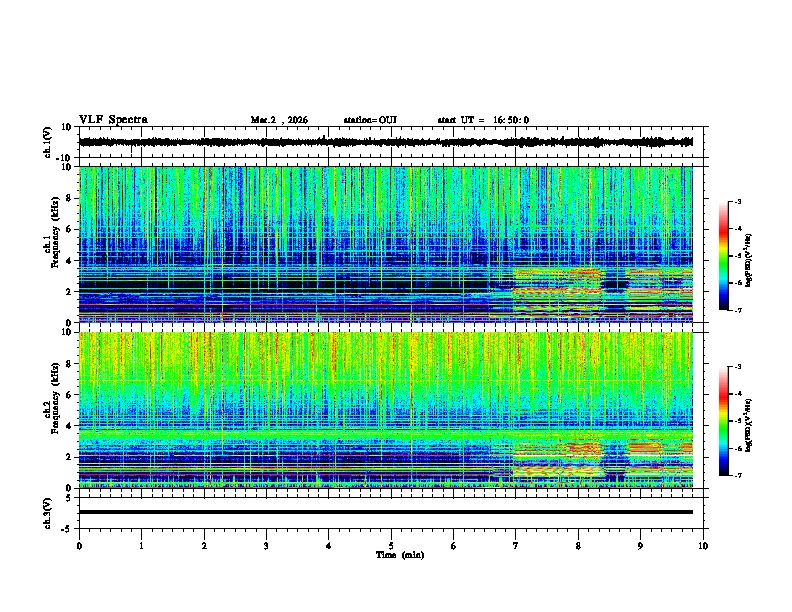Click the ch.1 color scale log(PSD) unit label
Image resolution: width=792 pixels, height=612 pixels.
click(749, 261)
